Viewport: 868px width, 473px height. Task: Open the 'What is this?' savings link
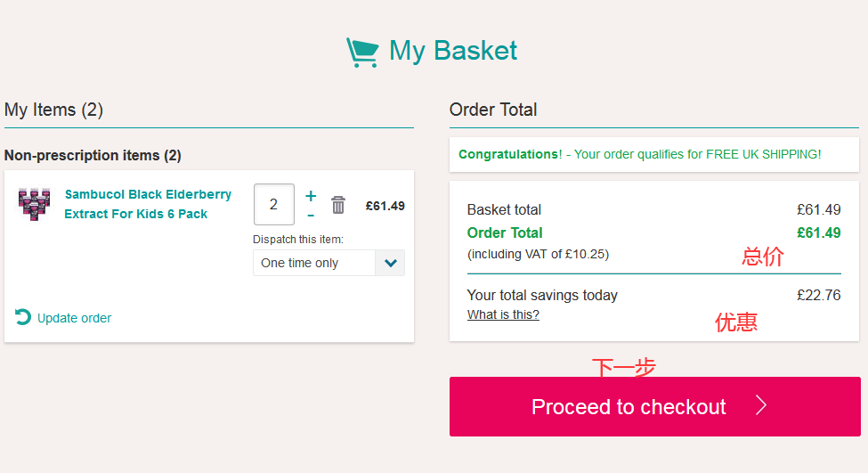tap(503, 314)
